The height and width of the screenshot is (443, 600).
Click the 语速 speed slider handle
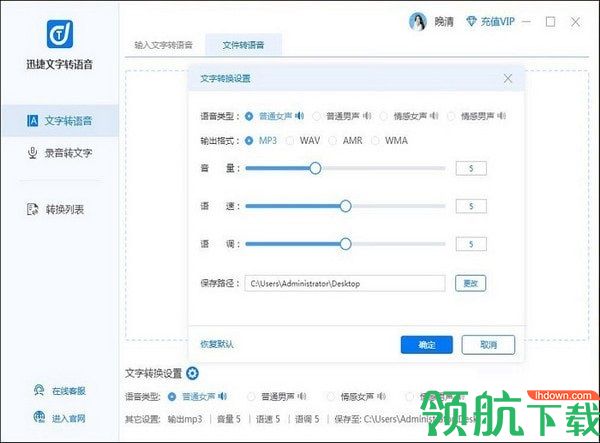click(x=346, y=206)
